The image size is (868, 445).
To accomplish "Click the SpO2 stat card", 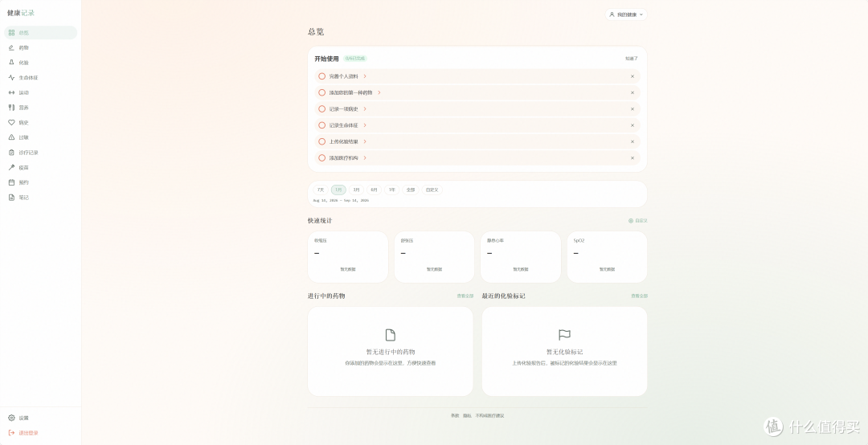I will (607, 257).
